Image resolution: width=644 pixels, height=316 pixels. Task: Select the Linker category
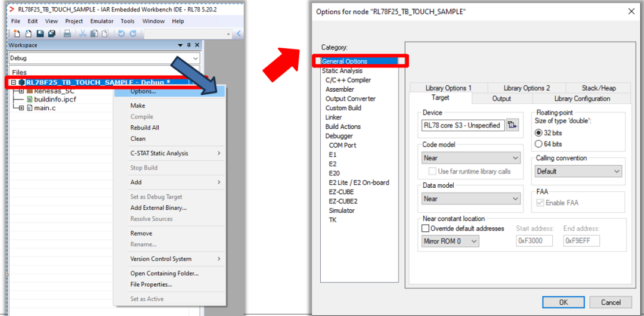click(333, 117)
